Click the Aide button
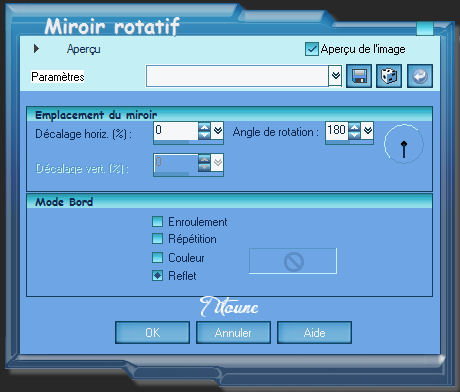 click(x=314, y=332)
